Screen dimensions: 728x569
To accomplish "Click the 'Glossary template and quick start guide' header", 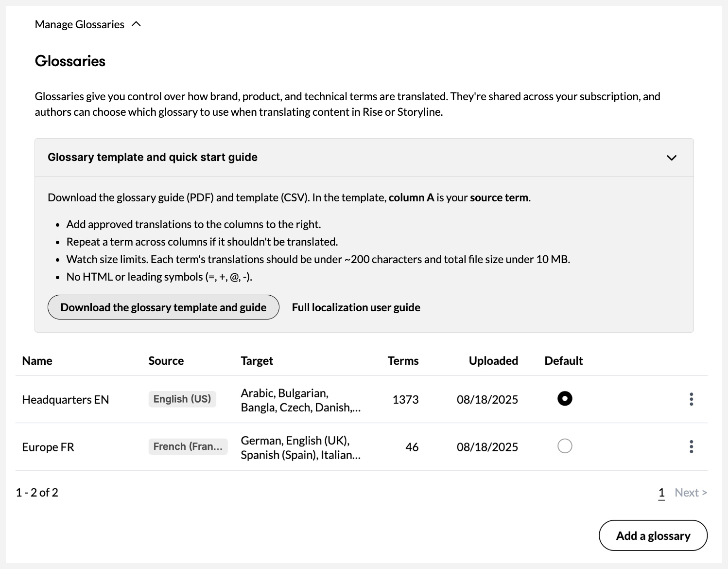I will pyautogui.click(x=153, y=158).
